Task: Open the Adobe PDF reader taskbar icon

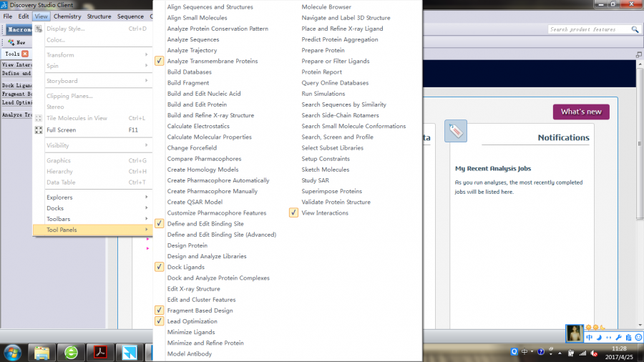Action: click(x=100, y=353)
